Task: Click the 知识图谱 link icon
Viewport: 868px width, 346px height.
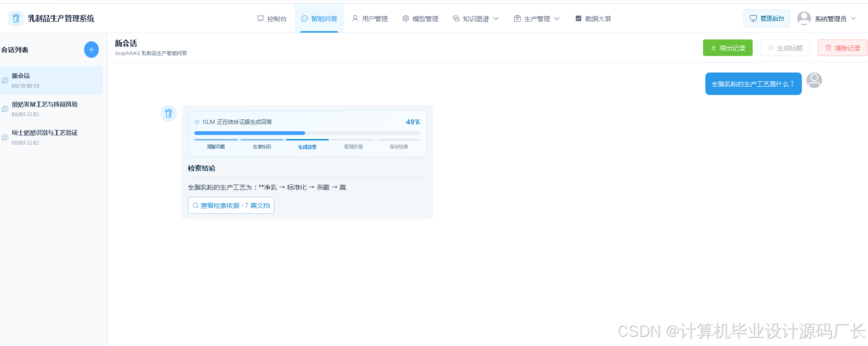Action: (x=456, y=18)
